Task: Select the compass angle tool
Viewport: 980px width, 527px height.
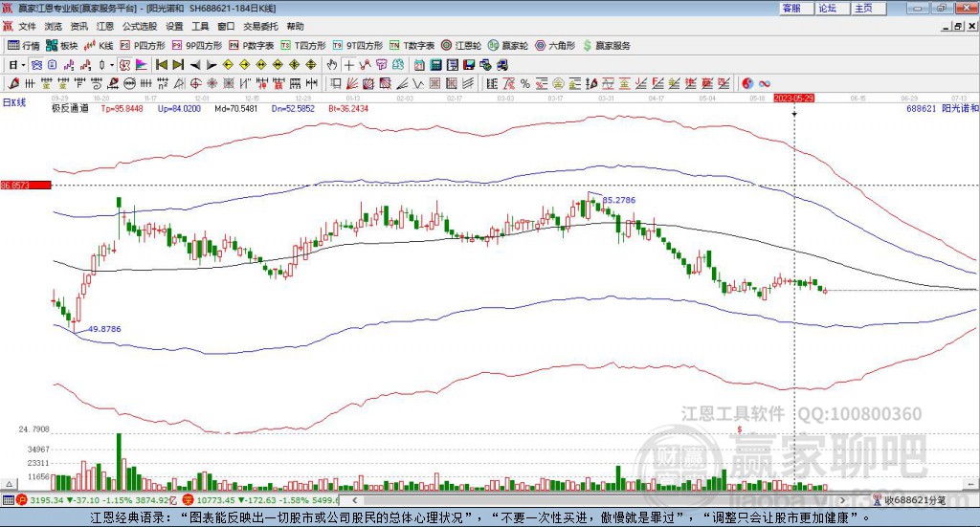Action: tap(179, 83)
